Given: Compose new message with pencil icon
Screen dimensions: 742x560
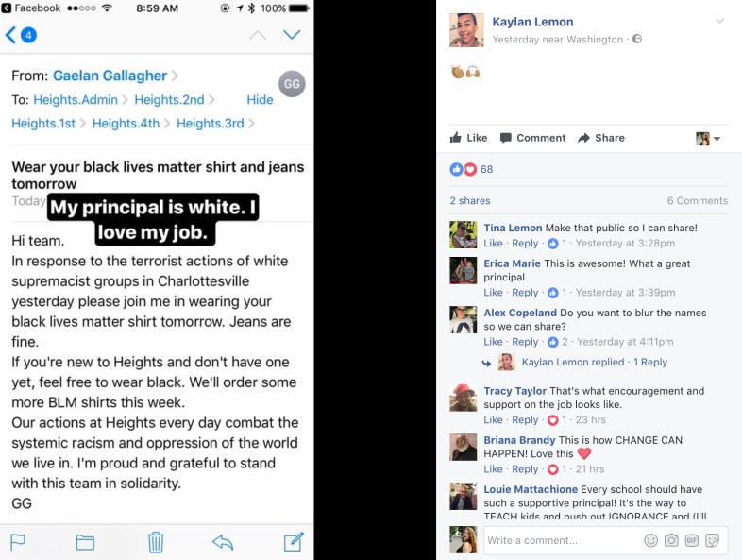Looking at the screenshot, I should pyautogui.click(x=294, y=542).
